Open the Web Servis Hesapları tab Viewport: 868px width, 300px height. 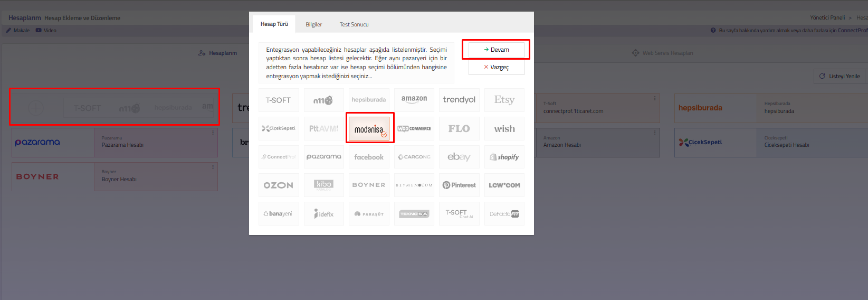pos(663,53)
